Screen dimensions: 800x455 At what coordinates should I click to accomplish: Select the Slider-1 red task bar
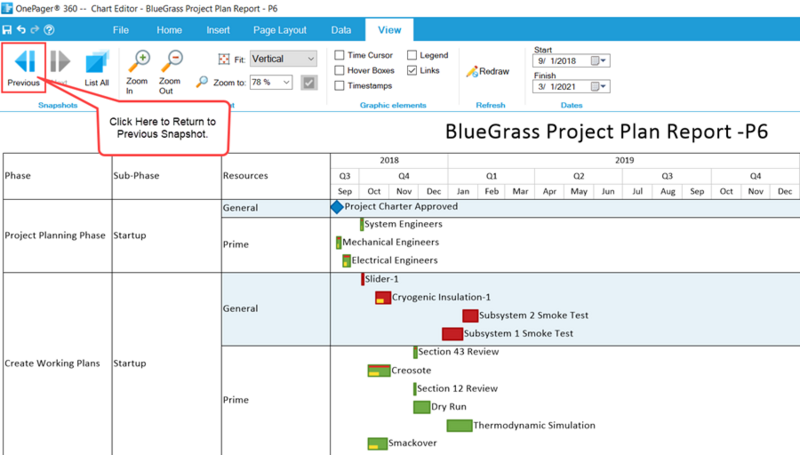(x=363, y=279)
